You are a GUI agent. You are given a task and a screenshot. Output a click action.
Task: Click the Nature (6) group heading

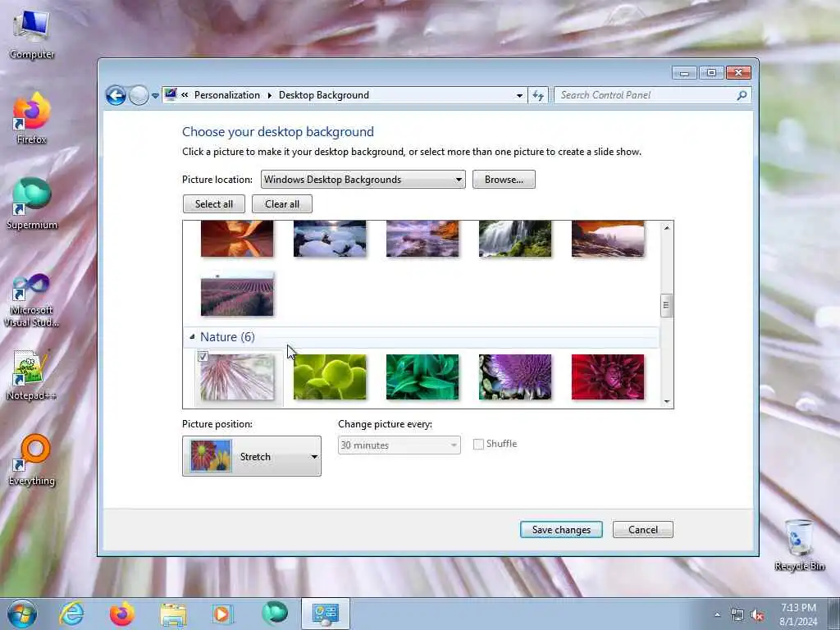(227, 337)
